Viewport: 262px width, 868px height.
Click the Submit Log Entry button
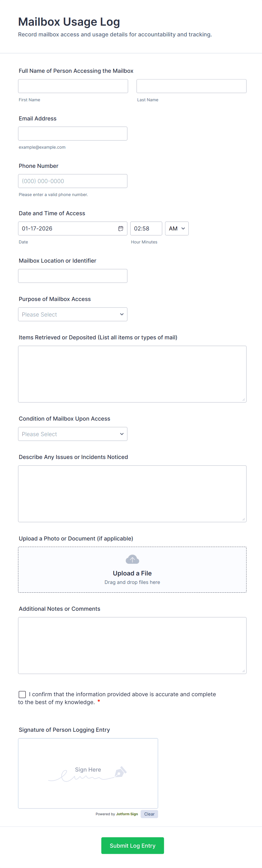click(x=132, y=845)
